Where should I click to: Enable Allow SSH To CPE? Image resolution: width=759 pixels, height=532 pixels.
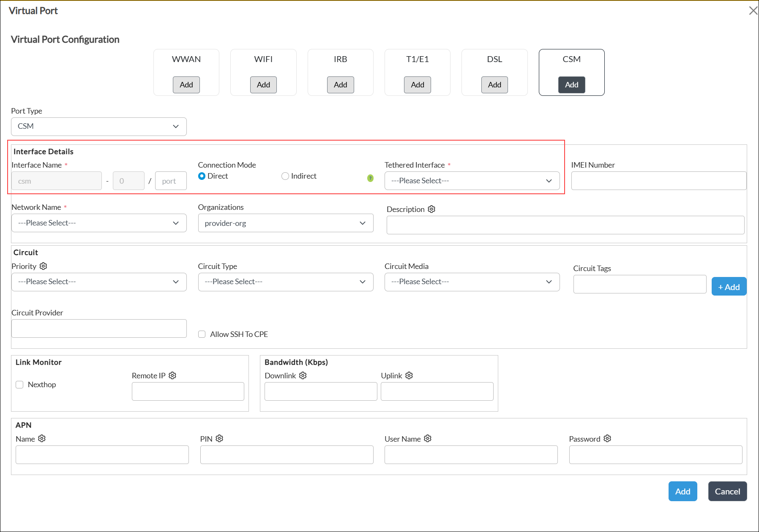coord(202,334)
